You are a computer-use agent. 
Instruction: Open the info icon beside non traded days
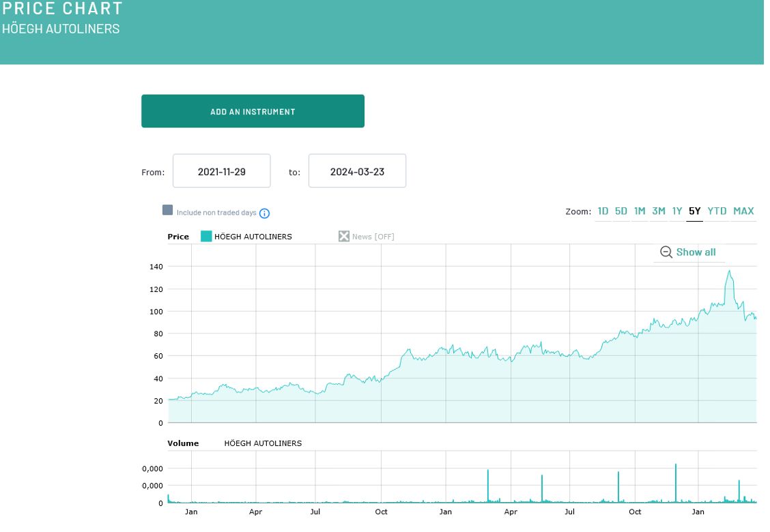click(264, 213)
